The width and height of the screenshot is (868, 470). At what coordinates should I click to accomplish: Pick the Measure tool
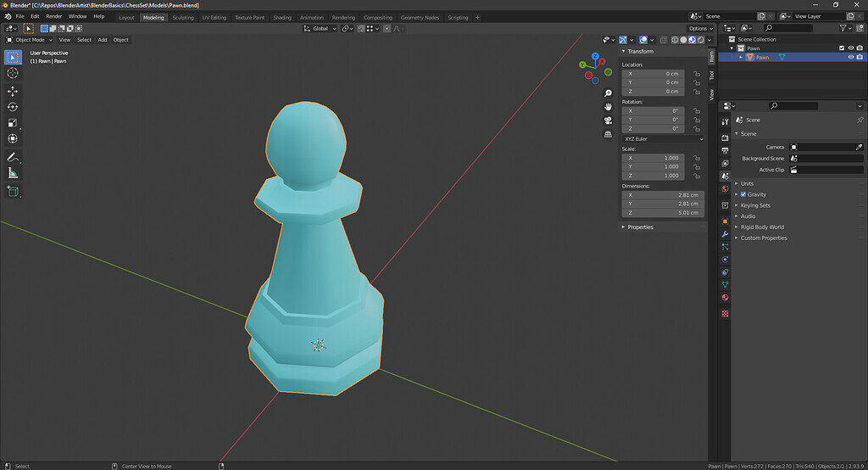tap(13, 173)
